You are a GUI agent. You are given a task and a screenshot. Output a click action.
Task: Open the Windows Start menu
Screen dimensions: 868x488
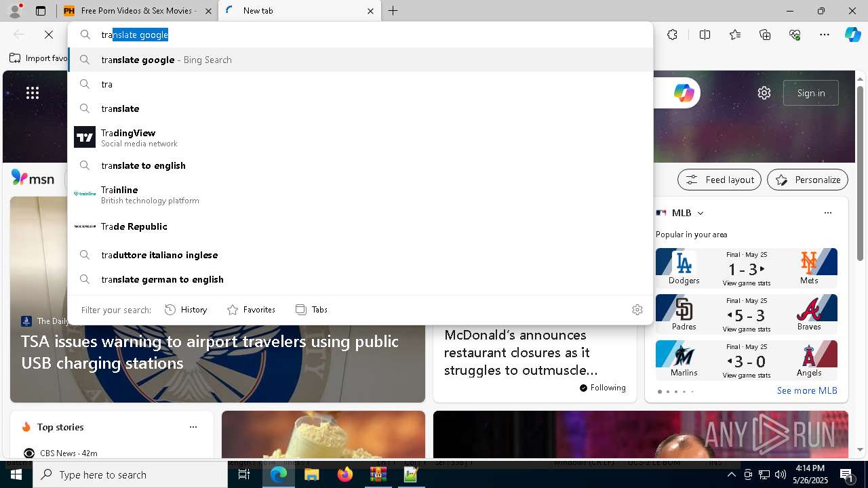pos(16,474)
